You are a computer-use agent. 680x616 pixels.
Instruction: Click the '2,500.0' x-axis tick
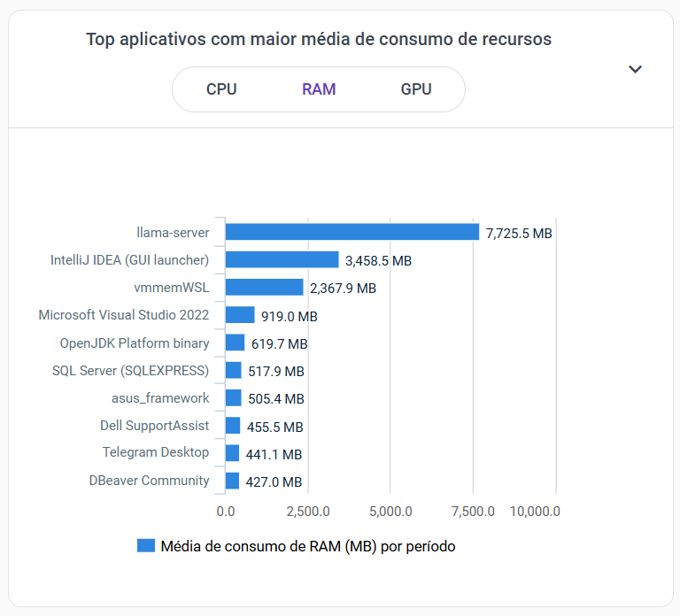pos(308,512)
